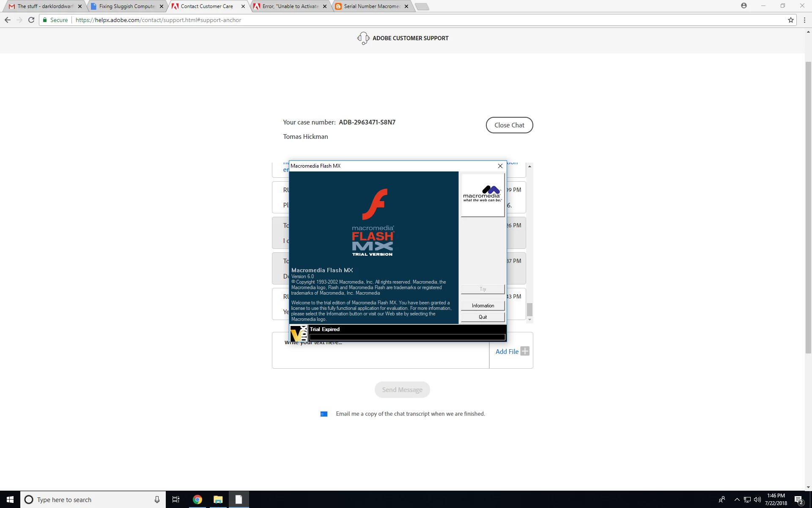This screenshot has height=508, width=812.
Task: Open Task View on the taskbar
Action: click(x=176, y=500)
